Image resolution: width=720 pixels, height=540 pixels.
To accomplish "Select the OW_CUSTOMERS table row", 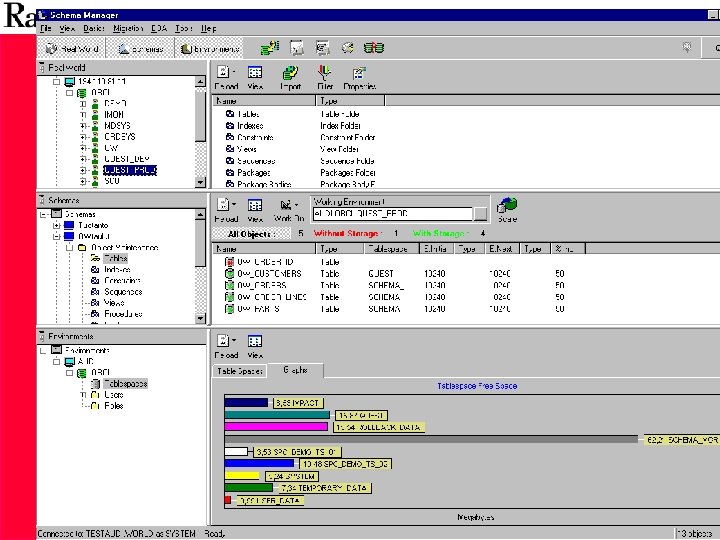I will pos(270,273).
